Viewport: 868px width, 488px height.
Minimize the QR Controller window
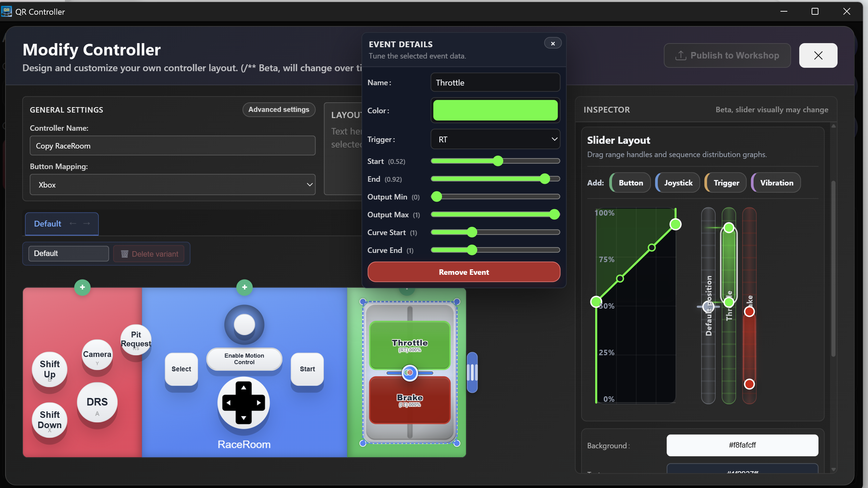pyautogui.click(x=784, y=11)
